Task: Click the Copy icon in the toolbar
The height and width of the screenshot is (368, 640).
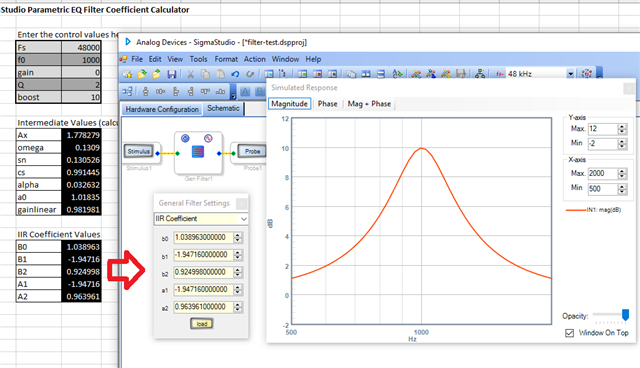Action: (205, 74)
